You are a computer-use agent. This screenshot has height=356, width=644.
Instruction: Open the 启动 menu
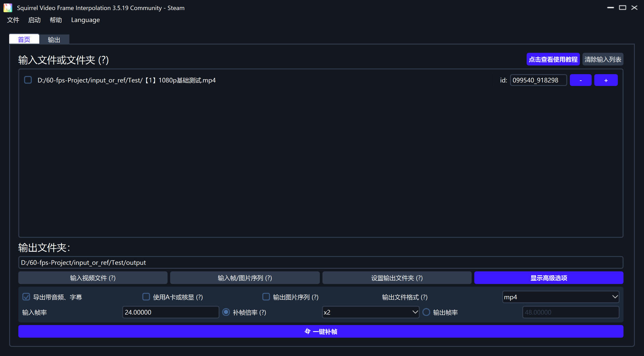34,20
